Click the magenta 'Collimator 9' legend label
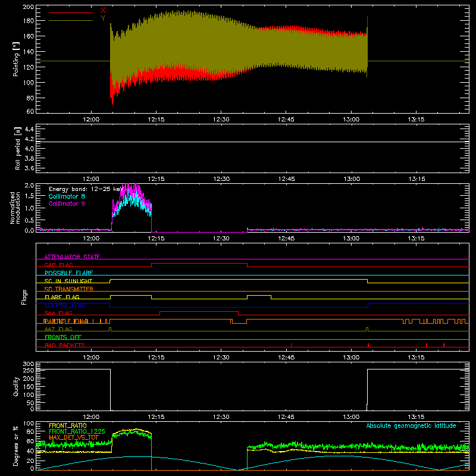This screenshot has height=476, width=476. pyautogui.click(x=67, y=203)
